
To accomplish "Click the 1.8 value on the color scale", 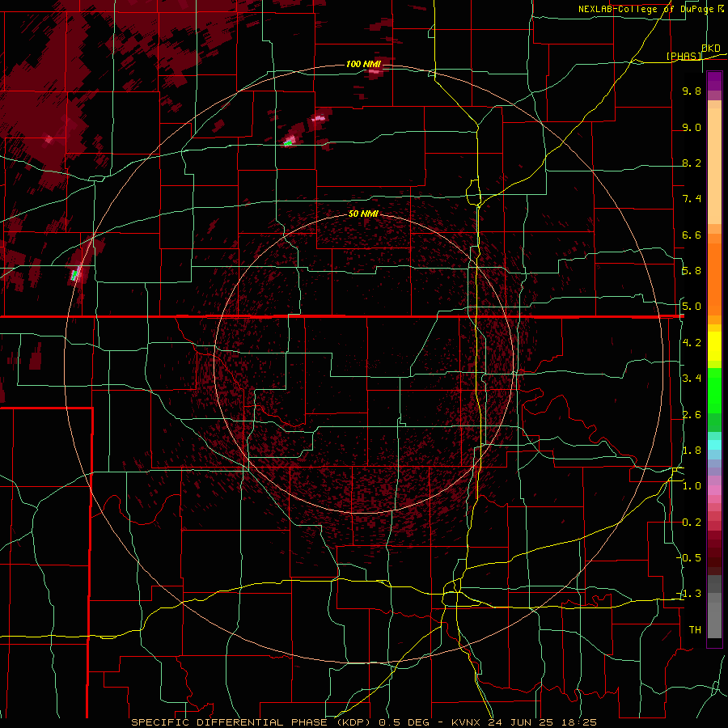I will click(x=692, y=451).
